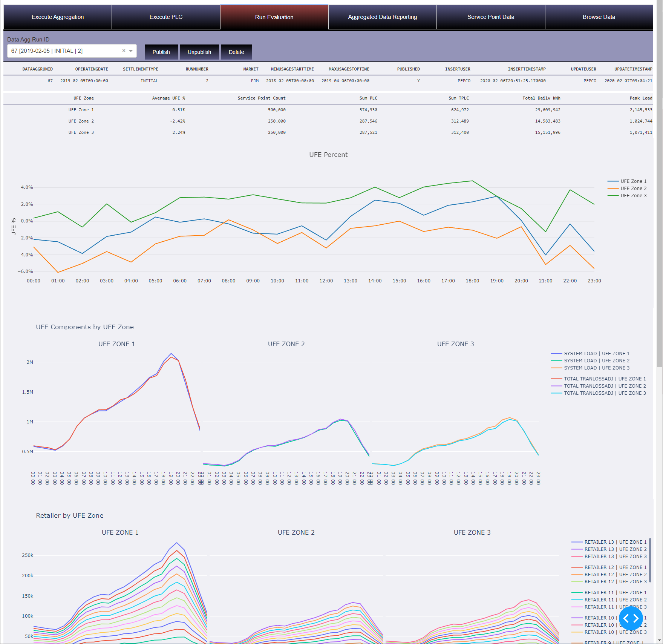Click the Delete button
This screenshot has width=663, height=644.
236,52
